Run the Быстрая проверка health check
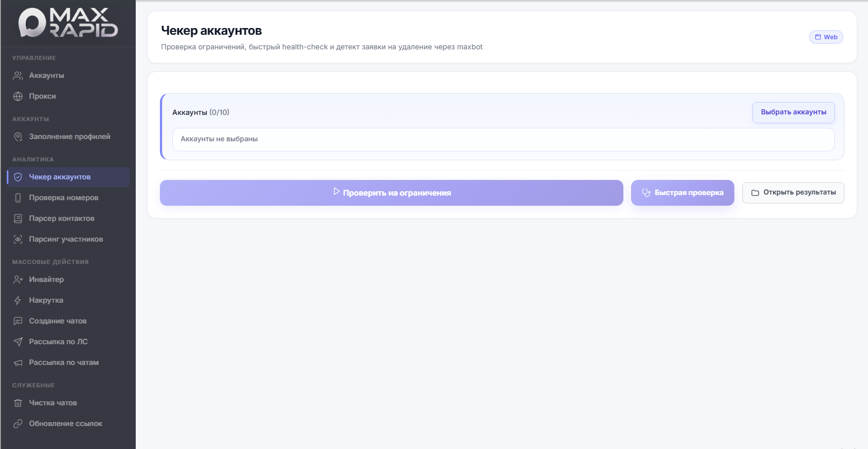Screen dimensions: 868x449 (x=682, y=193)
